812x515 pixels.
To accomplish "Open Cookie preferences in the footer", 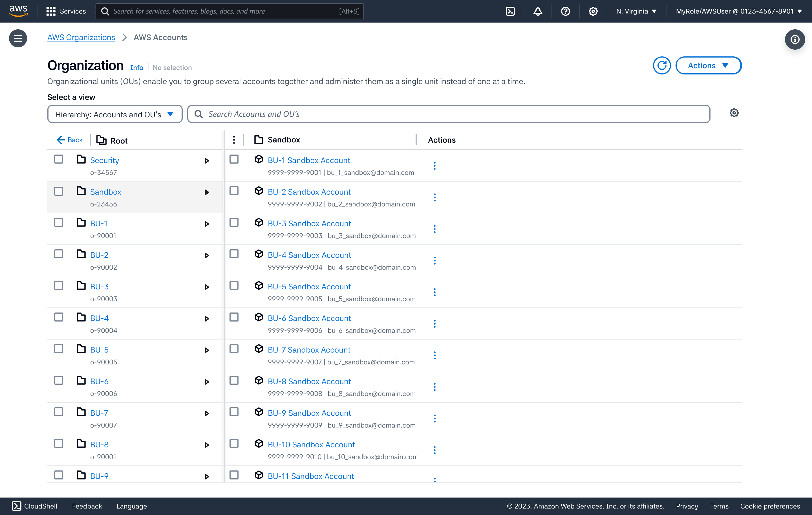I will [770, 506].
